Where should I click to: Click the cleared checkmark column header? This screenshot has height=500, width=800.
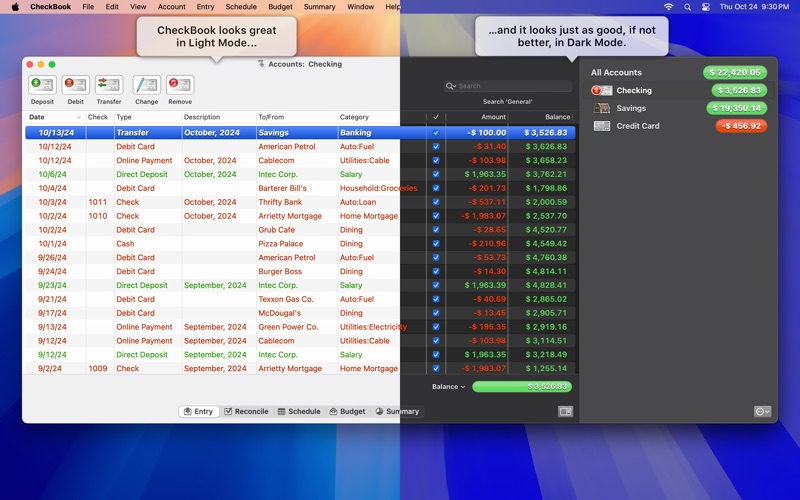[x=436, y=117]
